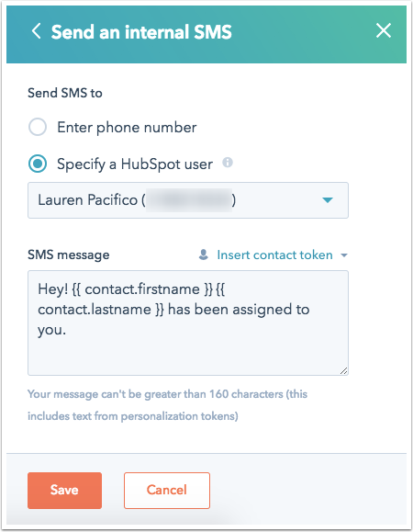Viewport: 413px width, 532px height.
Task: Close the Send an internal SMS panel
Action: pyautogui.click(x=384, y=31)
